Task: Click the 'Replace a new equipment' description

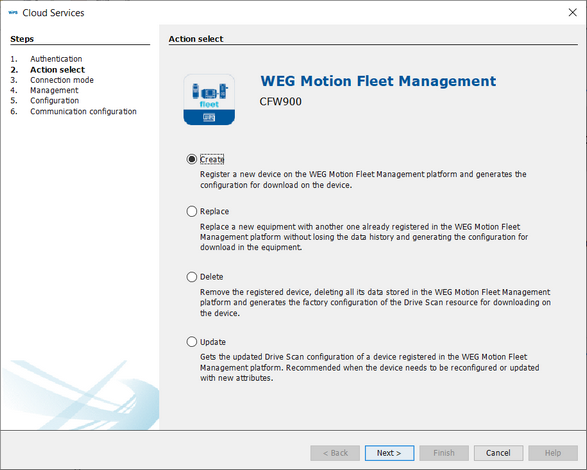Action: point(364,237)
